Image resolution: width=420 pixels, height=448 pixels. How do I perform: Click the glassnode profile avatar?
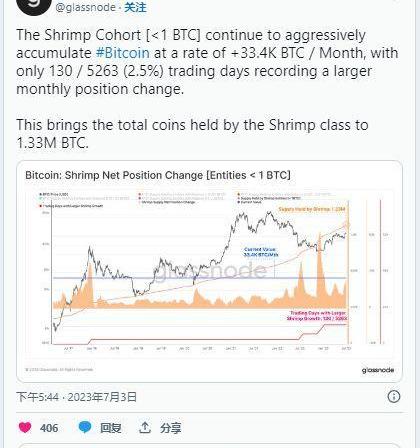(x=34, y=5)
